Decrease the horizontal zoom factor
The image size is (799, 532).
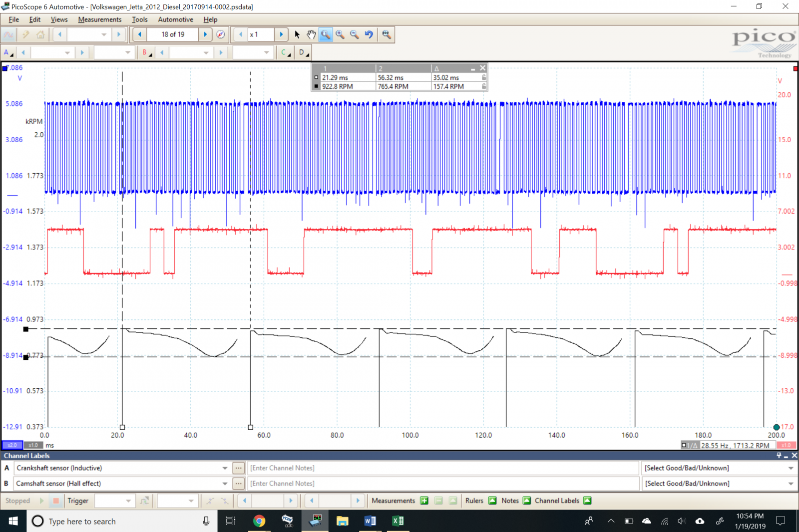point(241,34)
